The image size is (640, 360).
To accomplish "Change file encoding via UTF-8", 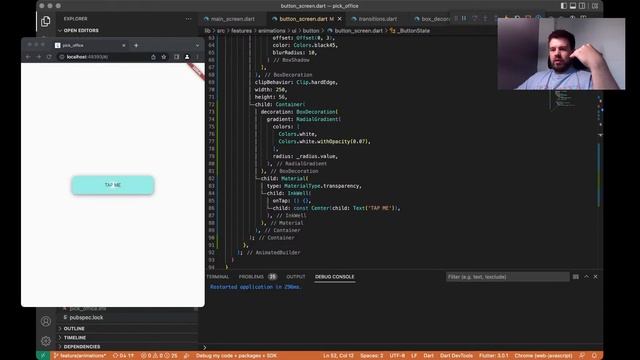I will [x=397, y=356].
